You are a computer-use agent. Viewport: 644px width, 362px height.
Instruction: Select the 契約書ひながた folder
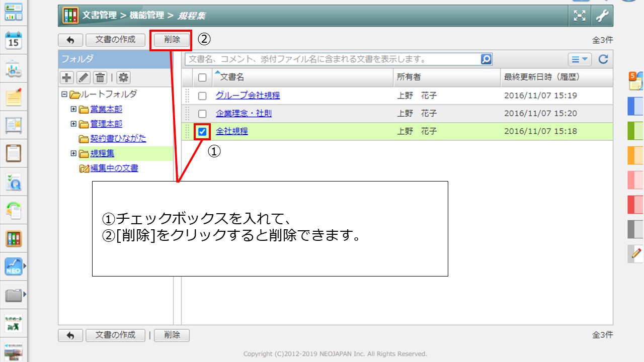118,139
